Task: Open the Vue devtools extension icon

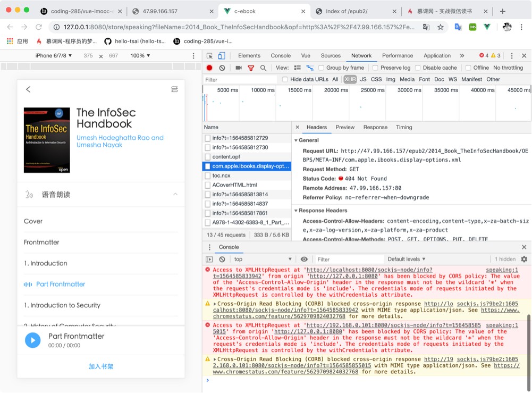Action: [x=487, y=27]
